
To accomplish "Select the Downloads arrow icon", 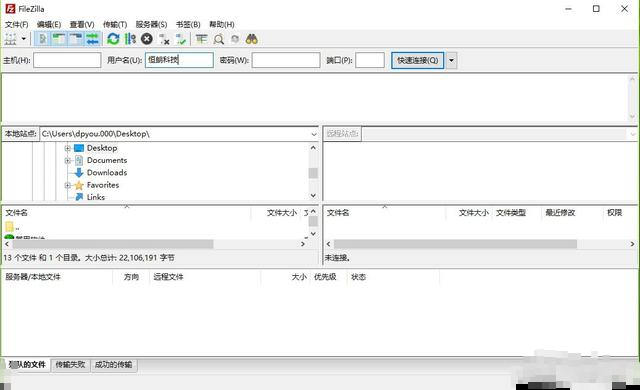I will (79, 173).
